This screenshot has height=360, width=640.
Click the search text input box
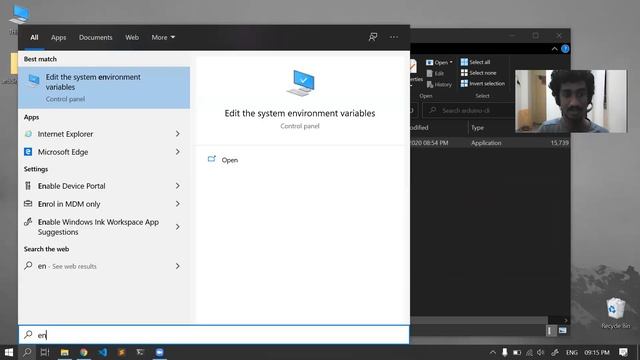click(214, 335)
